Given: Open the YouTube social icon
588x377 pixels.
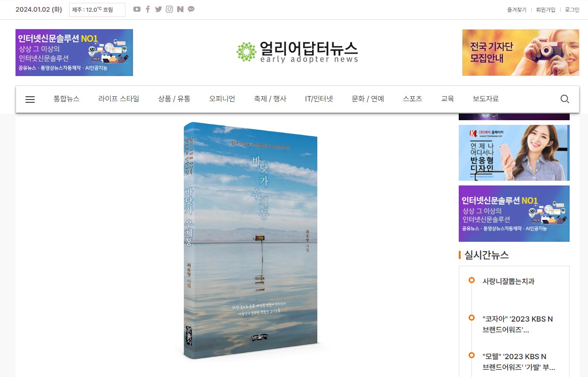Looking at the screenshot, I should pos(137,9).
